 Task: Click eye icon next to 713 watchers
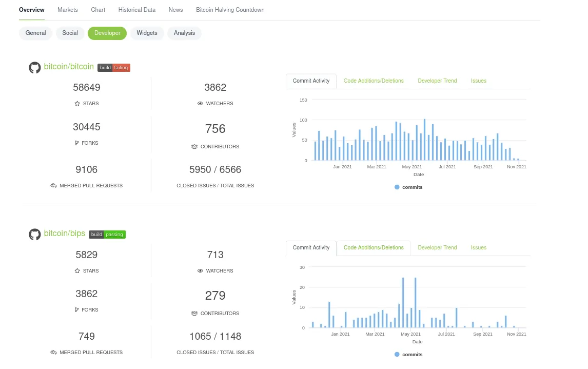tap(200, 271)
